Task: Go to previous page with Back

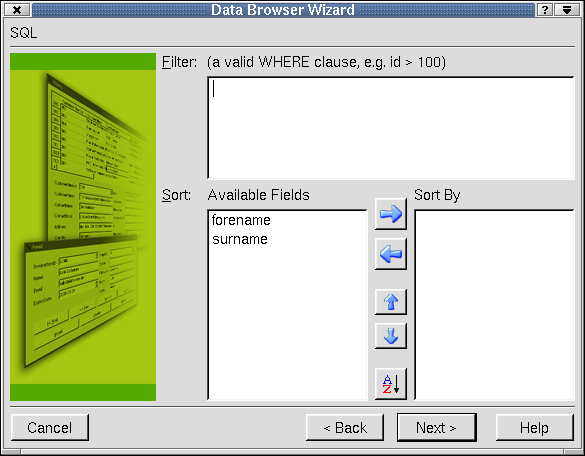Action: 345,428
